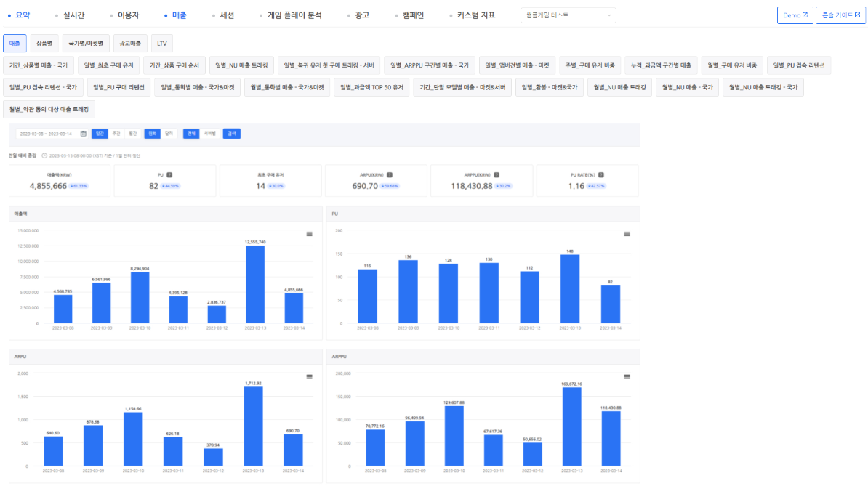Go to the 이용자 top menu
The image size is (868, 486).
click(x=128, y=15)
